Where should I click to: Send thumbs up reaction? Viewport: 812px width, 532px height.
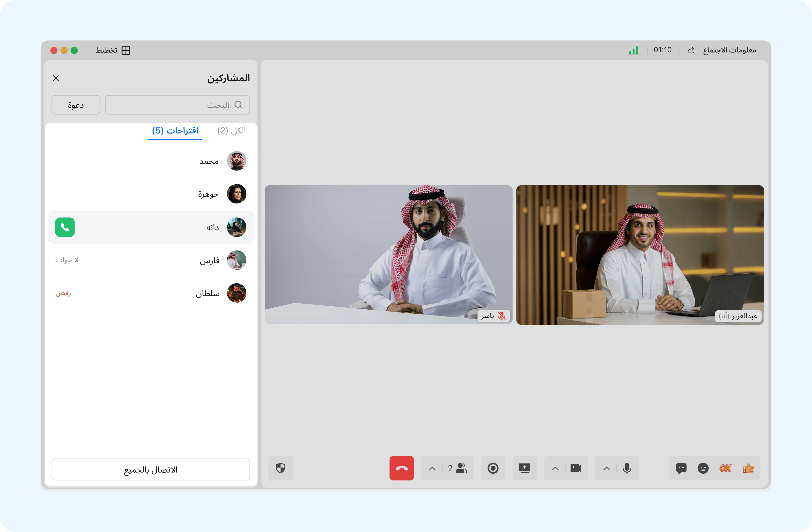748,468
